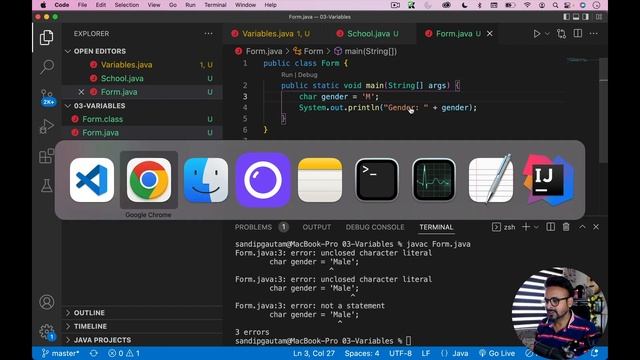Open Explorer Views and More Actions ellipsis
The width and height of the screenshot is (640, 360).
tap(209, 33)
